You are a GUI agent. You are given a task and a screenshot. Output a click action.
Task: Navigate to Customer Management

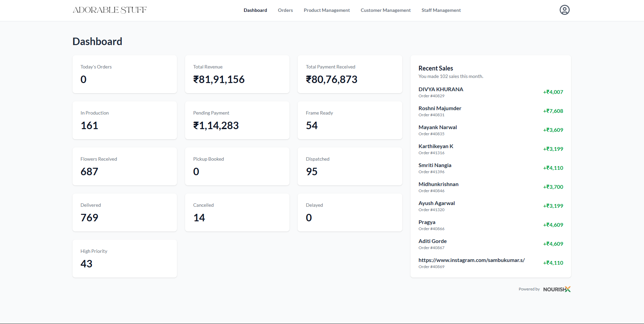point(385,10)
